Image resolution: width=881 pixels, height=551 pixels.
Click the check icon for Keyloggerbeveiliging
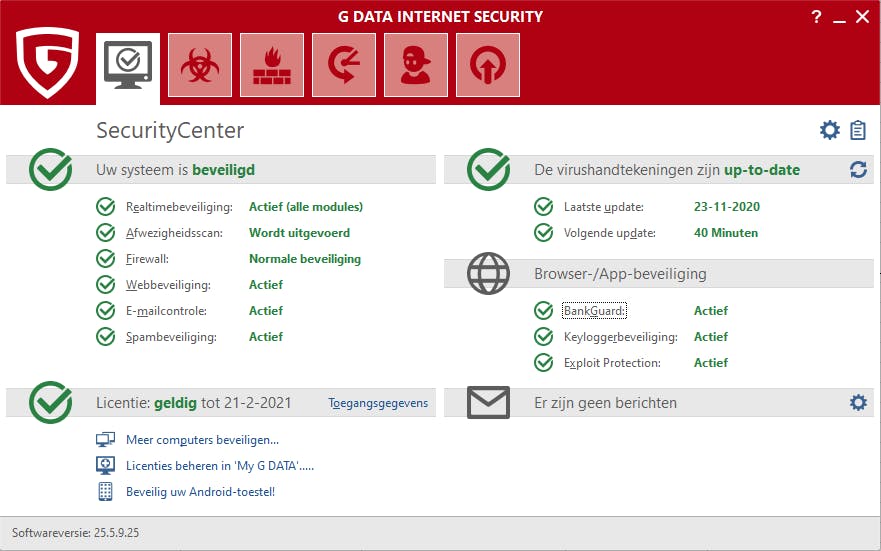pos(543,336)
